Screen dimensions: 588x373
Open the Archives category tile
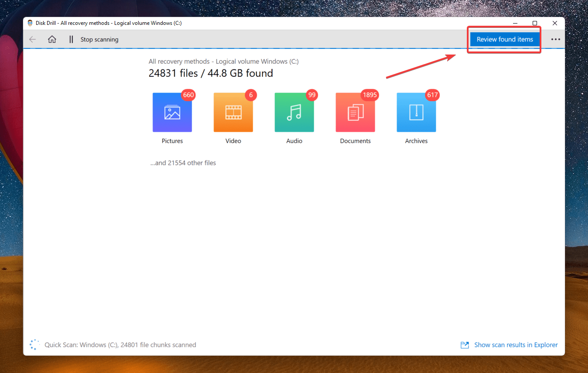(416, 112)
